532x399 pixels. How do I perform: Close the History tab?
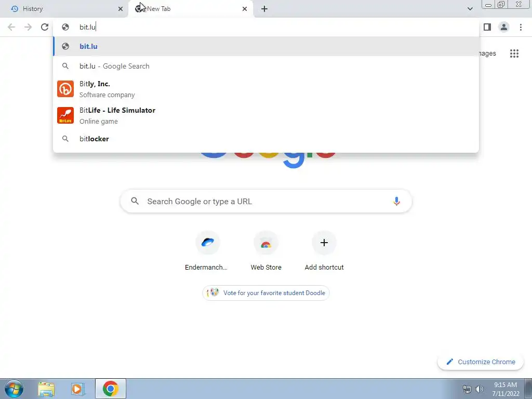point(121,9)
